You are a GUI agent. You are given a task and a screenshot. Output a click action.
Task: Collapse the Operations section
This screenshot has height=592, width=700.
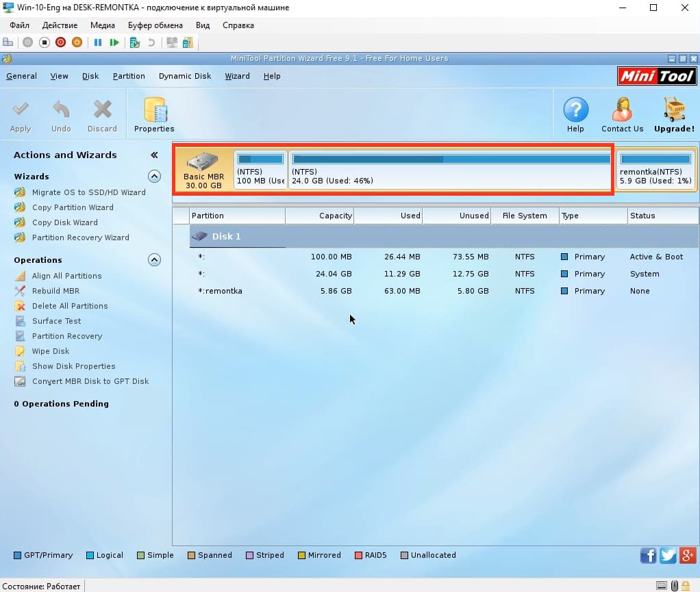tap(155, 259)
